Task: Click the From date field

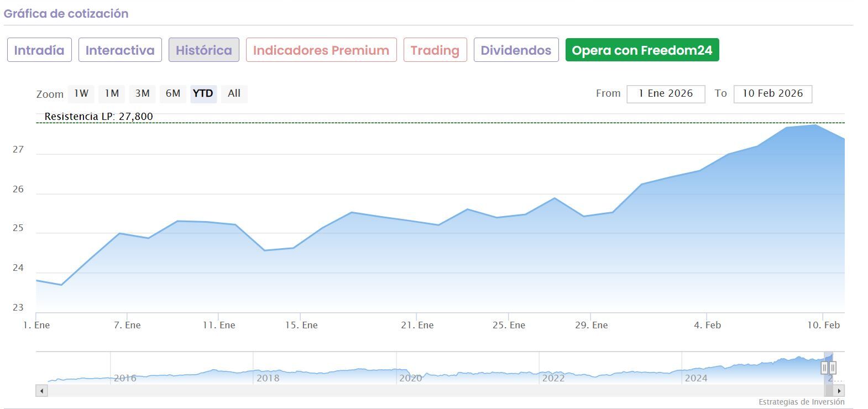Action: (666, 93)
